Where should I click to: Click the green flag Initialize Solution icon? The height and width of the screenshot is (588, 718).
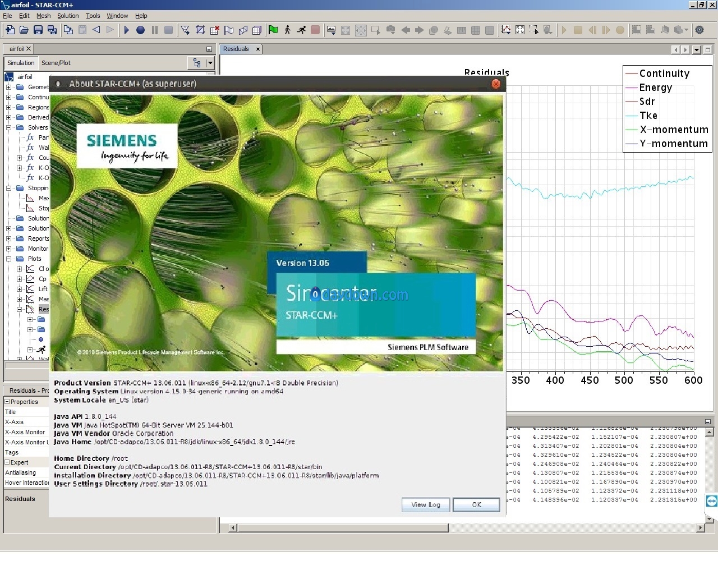273,30
